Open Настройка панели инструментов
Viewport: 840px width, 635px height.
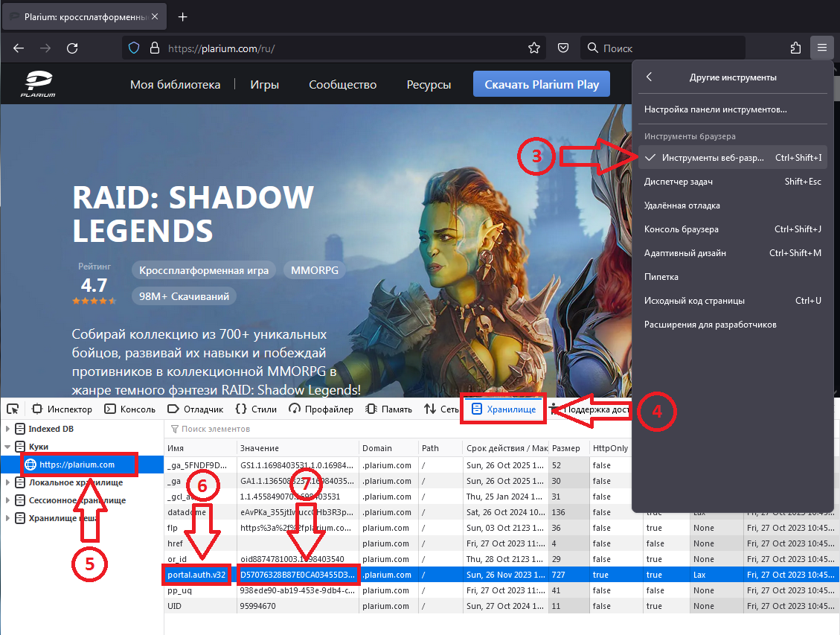point(732,109)
